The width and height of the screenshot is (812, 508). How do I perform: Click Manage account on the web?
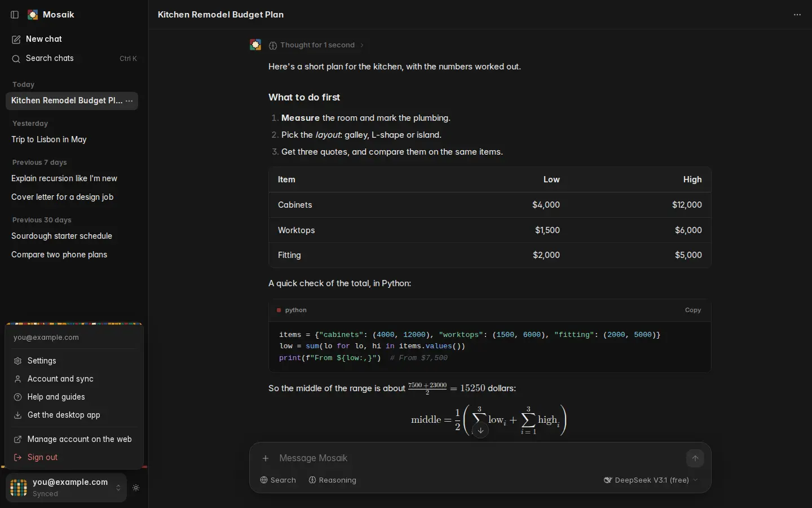(74, 439)
